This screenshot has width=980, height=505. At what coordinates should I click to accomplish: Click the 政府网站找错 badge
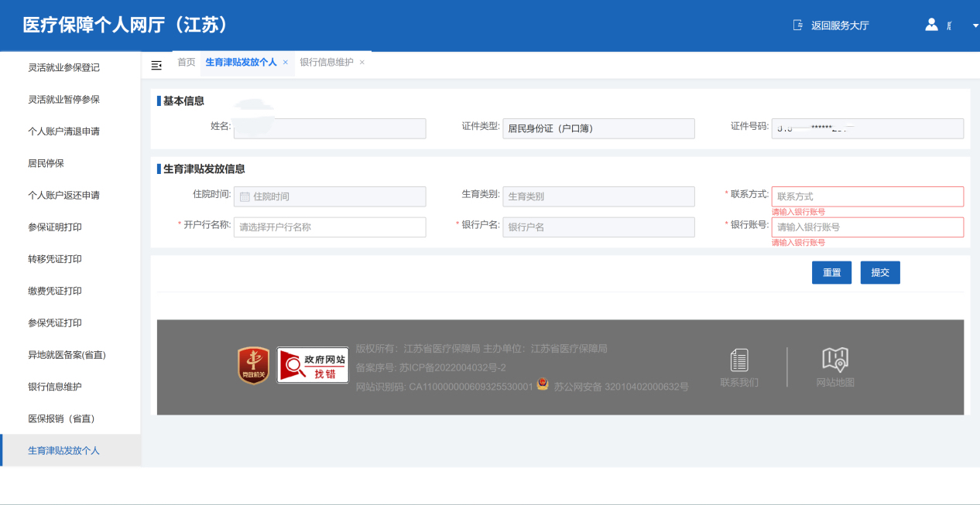coord(313,365)
